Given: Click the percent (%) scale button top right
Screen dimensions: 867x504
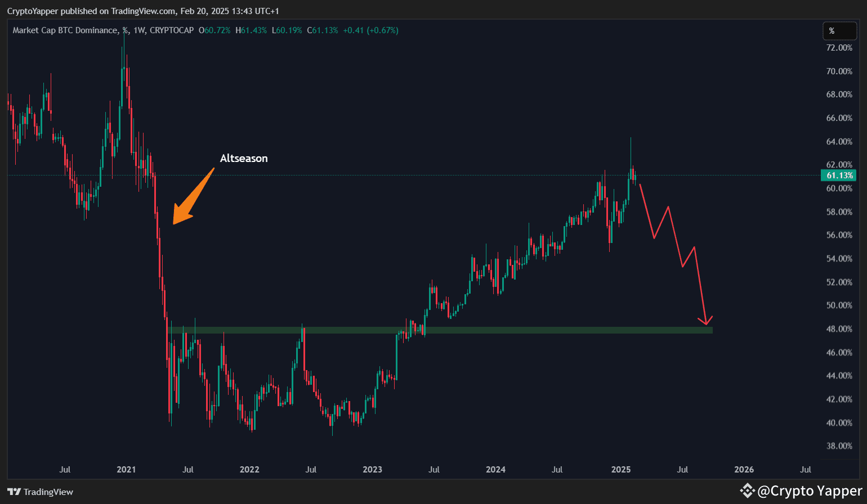Looking at the screenshot, I should (x=839, y=31).
